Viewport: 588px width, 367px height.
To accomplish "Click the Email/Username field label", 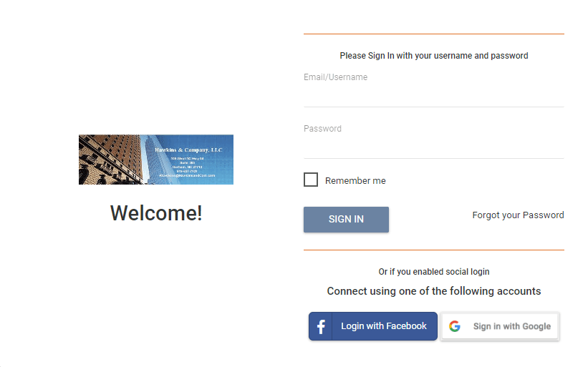I will (335, 77).
